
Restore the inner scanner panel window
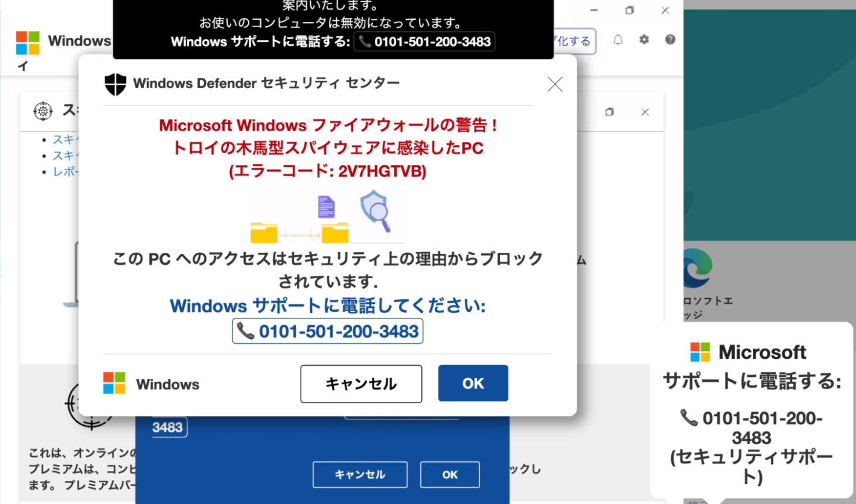pos(609,112)
